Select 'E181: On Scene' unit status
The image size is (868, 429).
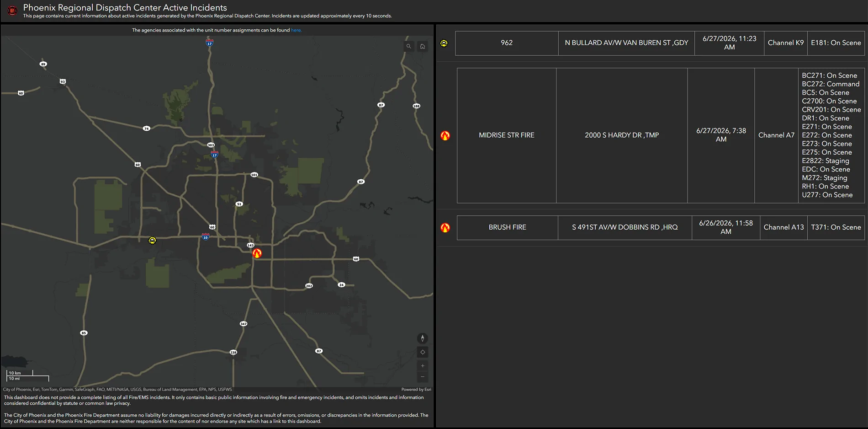tap(836, 43)
